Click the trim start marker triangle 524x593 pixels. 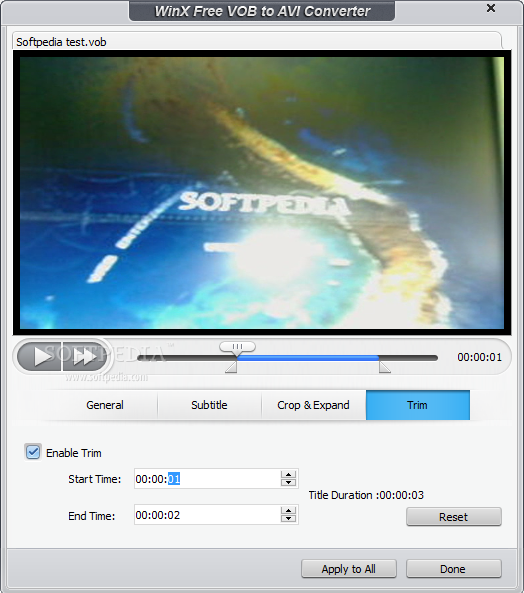(x=231, y=367)
